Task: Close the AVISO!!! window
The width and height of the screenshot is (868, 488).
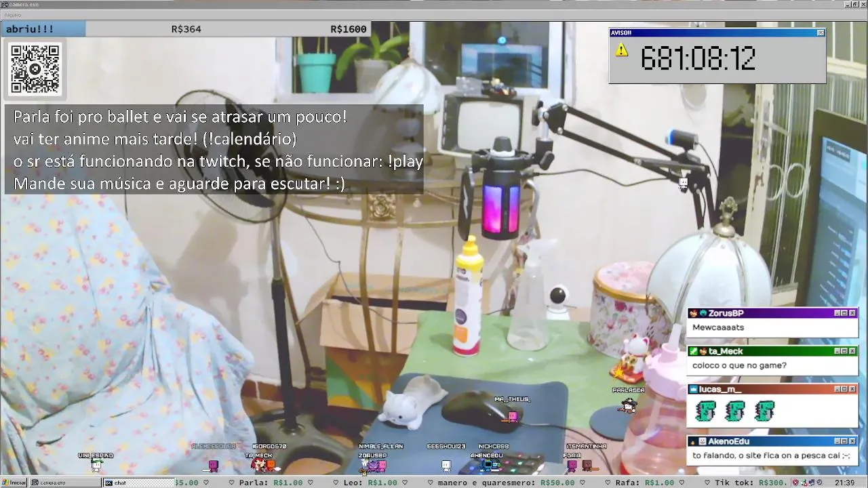Action: [821, 33]
